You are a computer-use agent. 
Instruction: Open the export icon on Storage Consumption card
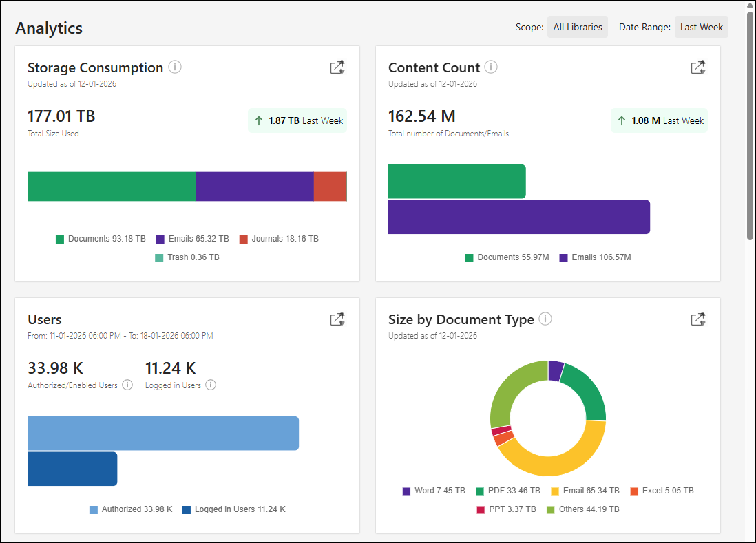337,67
